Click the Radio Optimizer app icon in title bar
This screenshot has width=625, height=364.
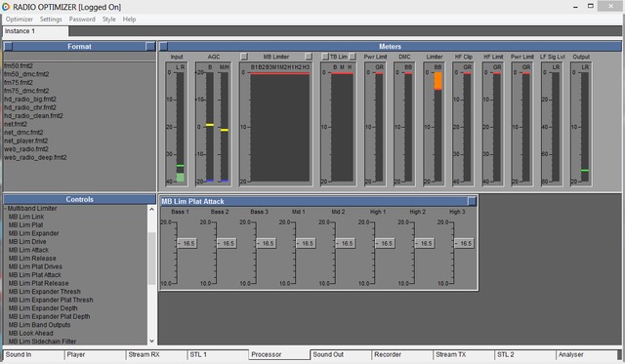[x=6, y=7]
